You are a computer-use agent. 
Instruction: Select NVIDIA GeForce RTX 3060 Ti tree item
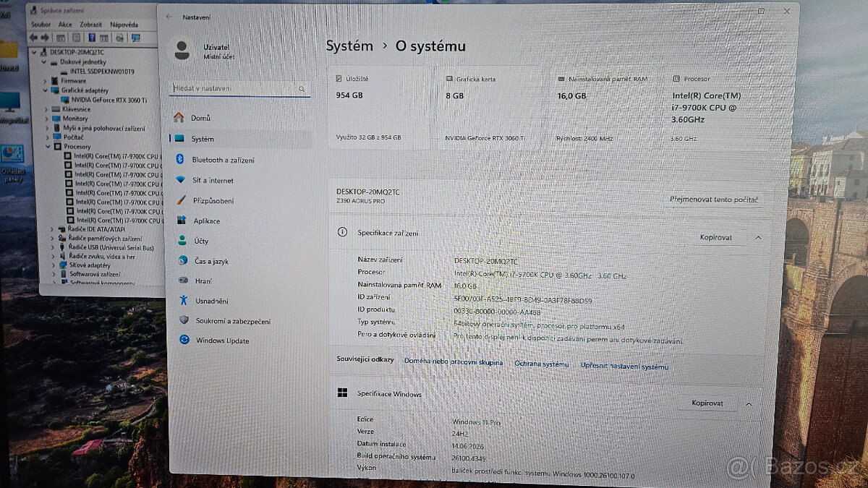(x=109, y=100)
